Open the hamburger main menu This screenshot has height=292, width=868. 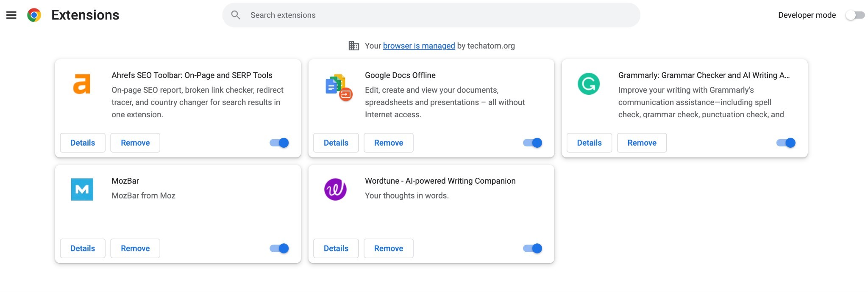click(11, 15)
